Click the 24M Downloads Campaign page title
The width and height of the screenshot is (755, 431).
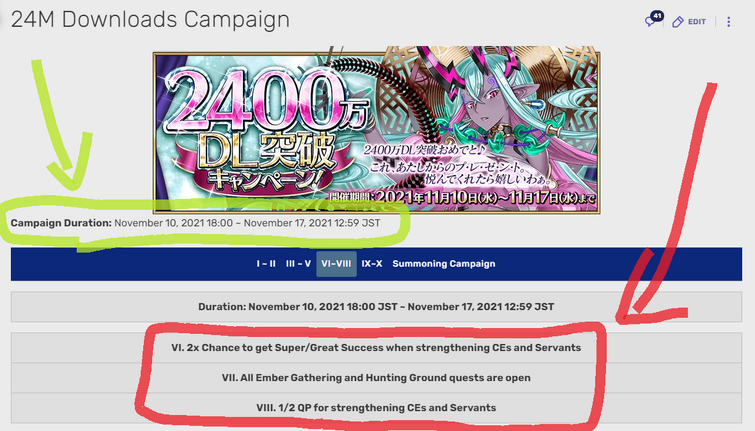tap(150, 20)
